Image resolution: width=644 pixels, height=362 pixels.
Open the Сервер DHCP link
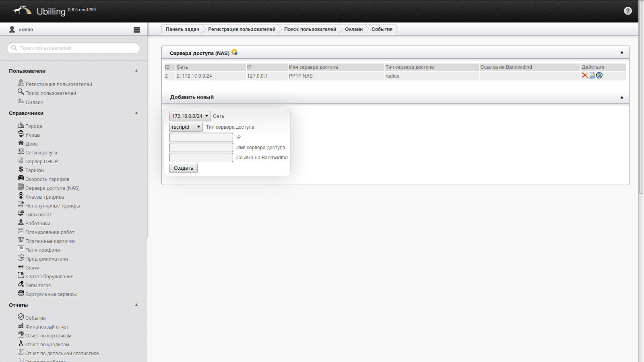[x=41, y=162]
